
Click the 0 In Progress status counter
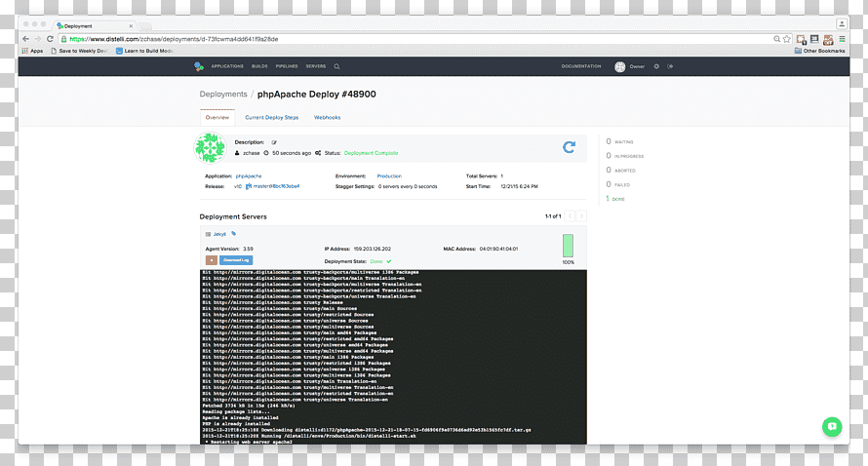[x=625, y=156]
